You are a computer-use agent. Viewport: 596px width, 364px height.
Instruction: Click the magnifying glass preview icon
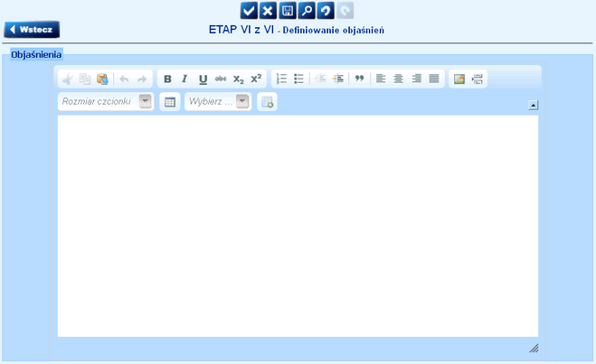[307, 10]
